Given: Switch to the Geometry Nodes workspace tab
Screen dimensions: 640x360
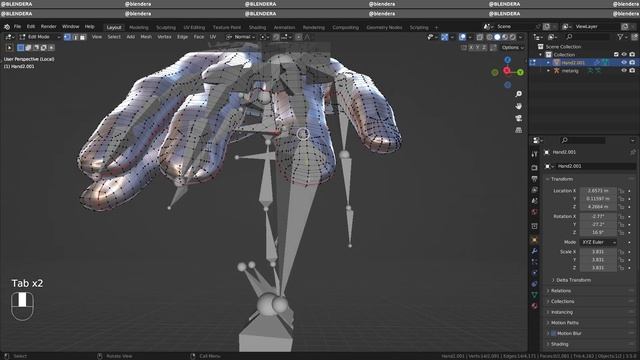Looking at the screenshot, I should [x=384, y=27].
